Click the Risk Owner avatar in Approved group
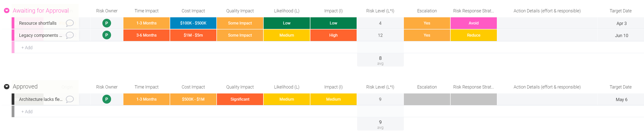 coord(107,99)
